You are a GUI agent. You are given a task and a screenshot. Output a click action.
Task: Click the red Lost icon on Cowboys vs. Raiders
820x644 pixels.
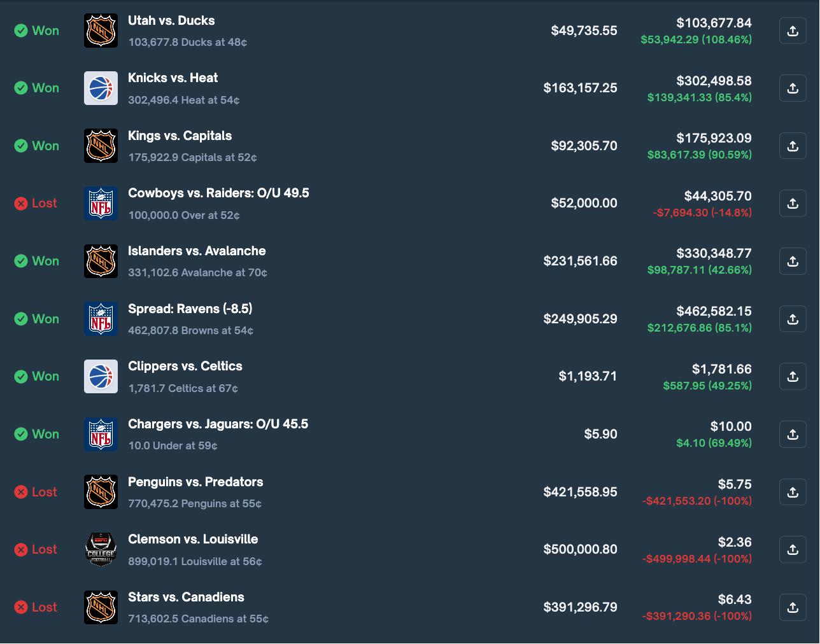20,203
